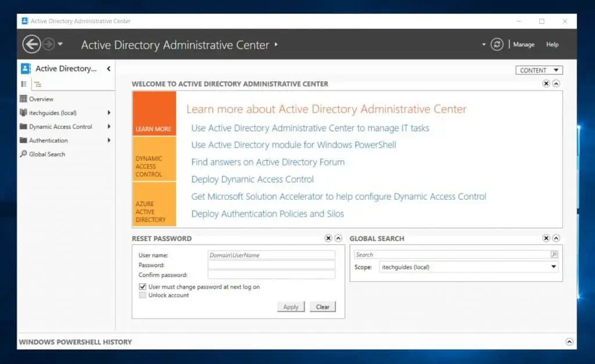Expand the breadcrumb arrow after the title

(x=276, y=44)
